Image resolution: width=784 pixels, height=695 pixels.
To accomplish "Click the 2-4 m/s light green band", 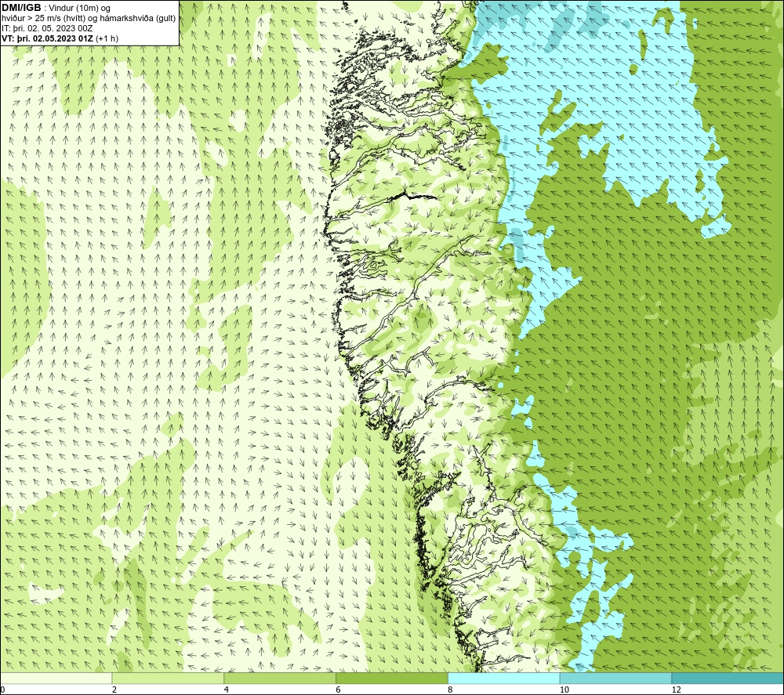I will coord(168,679).
